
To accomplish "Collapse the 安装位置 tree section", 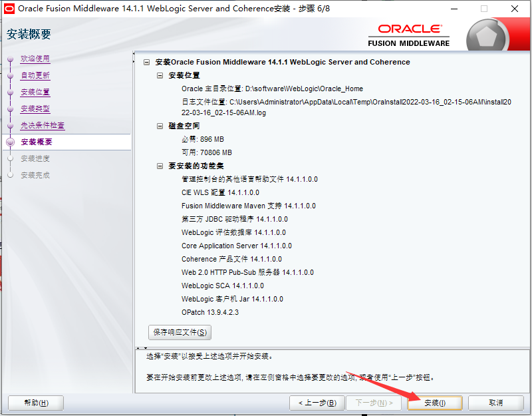I will coord(160,75).
